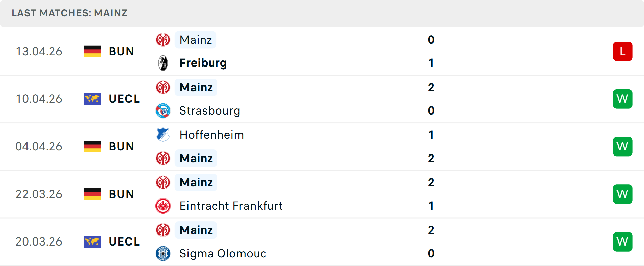Open the Hoffenheim team link

click(x=212, y=135)
